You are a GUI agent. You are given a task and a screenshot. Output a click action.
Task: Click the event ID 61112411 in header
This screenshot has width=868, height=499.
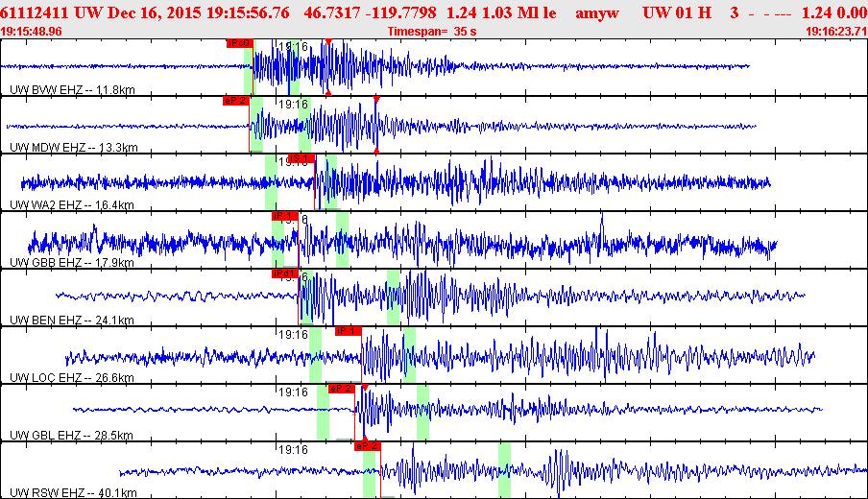click(x=33, y=13)
